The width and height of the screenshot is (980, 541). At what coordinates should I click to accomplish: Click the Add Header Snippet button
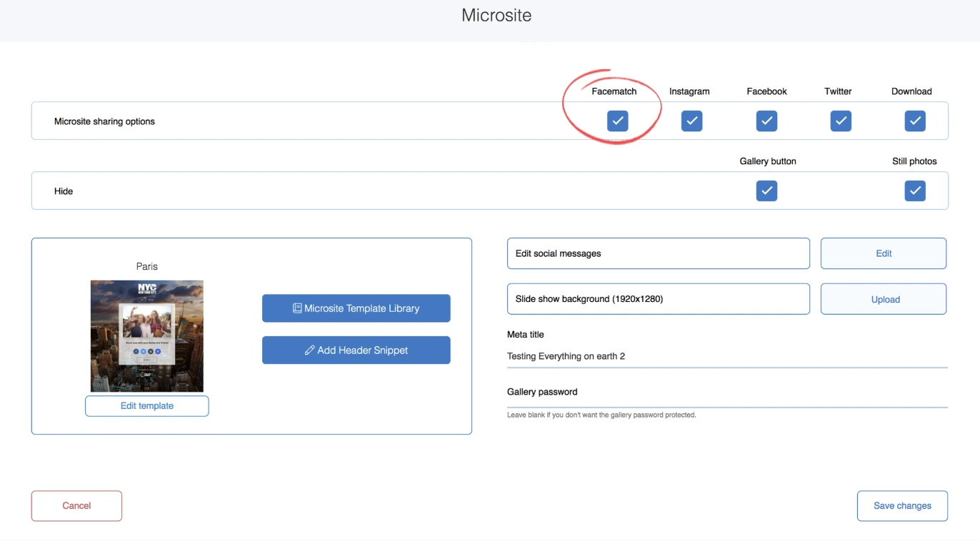tap(356, 350)
